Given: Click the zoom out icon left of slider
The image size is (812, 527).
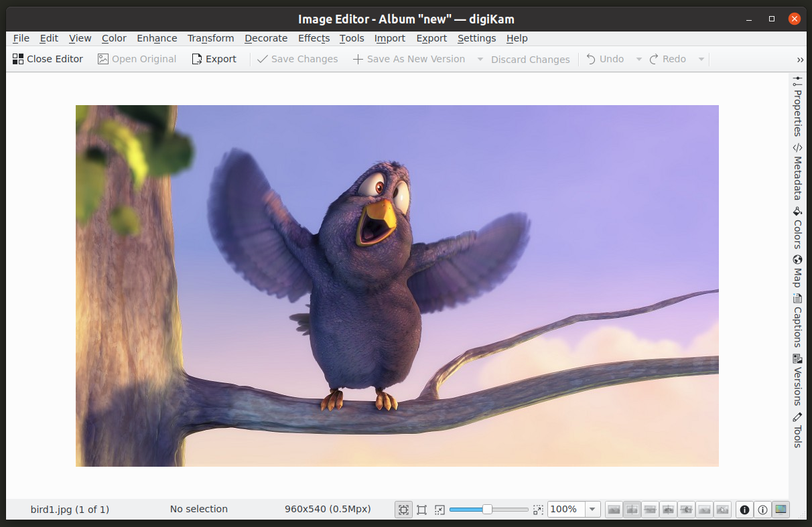Looking at the screenshot, I should pyautogui.click(x=439, y=510).
